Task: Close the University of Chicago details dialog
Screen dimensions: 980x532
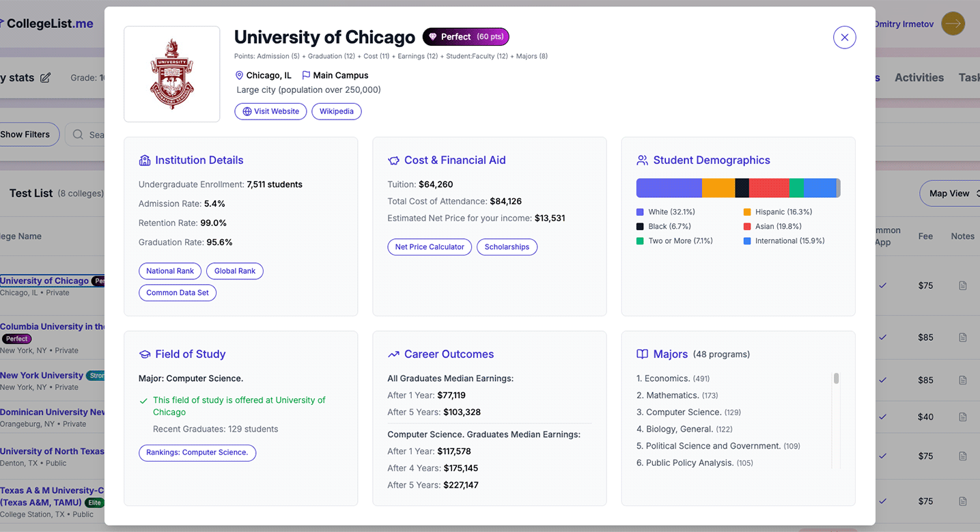Action: (x=845, y=38)
